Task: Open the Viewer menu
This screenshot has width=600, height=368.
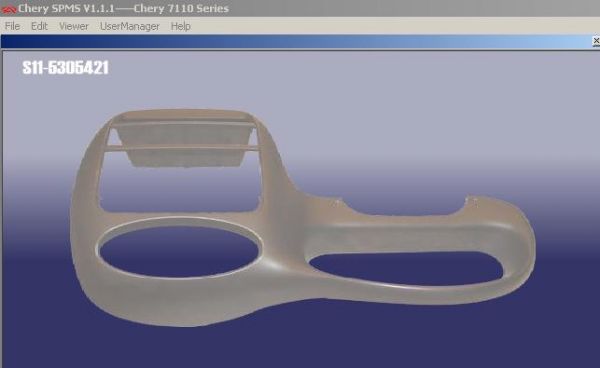Action: pyautogui.click(x=73, y=26)
